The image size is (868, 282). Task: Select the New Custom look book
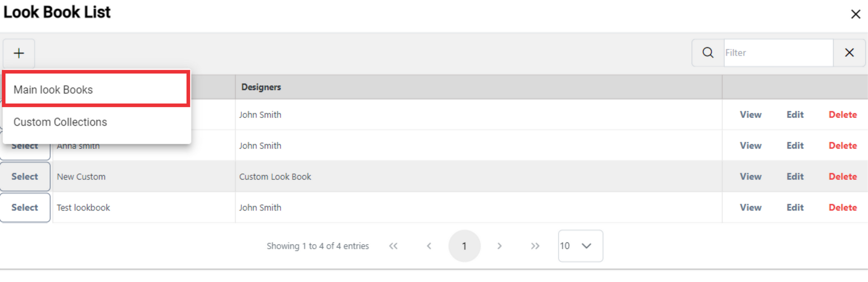click(x=25, y=176)
